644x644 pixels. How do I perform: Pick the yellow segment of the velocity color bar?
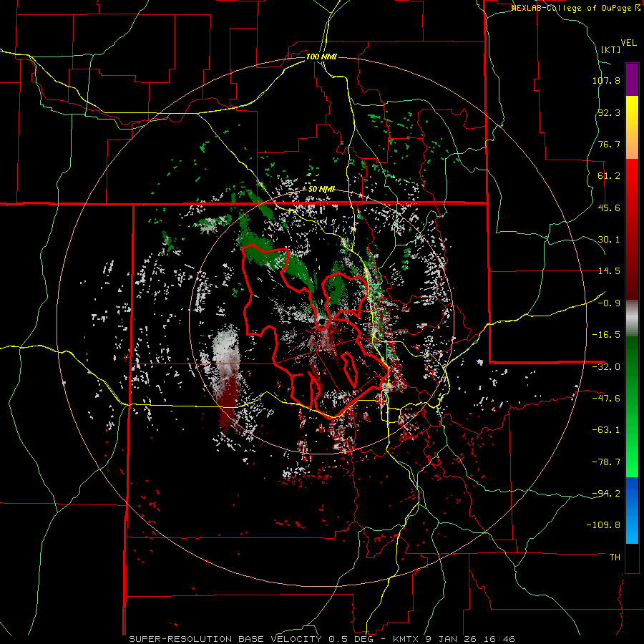pyautogui.click(x=632, y=127)
